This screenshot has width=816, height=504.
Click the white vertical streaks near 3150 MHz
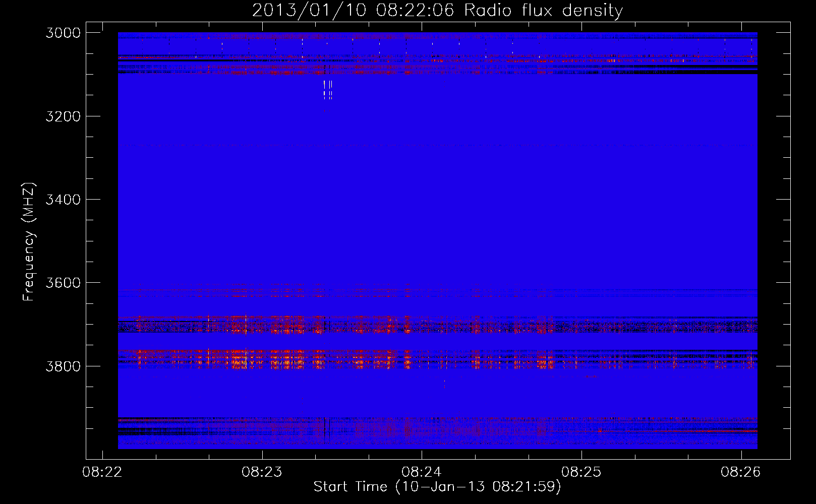click(x=328, y=90)
